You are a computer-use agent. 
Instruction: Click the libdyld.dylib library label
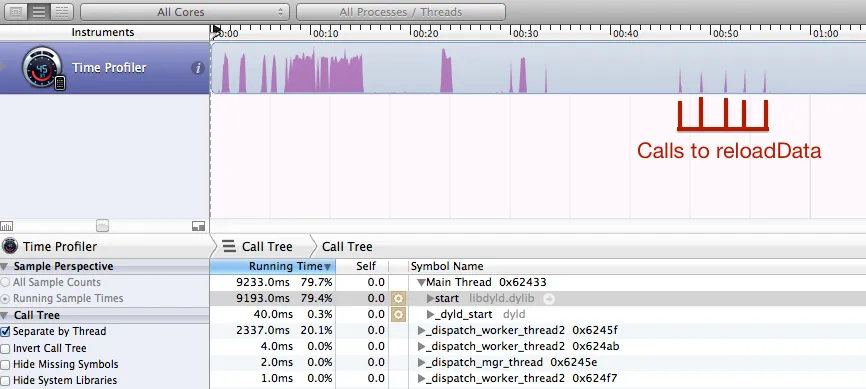[x=501, y=298]
